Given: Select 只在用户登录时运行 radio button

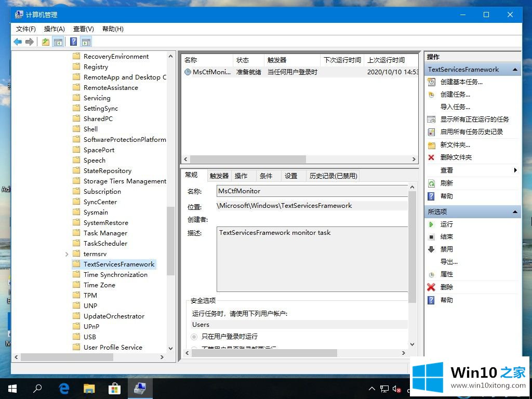Looking at the screenshot, I should 194,337.
